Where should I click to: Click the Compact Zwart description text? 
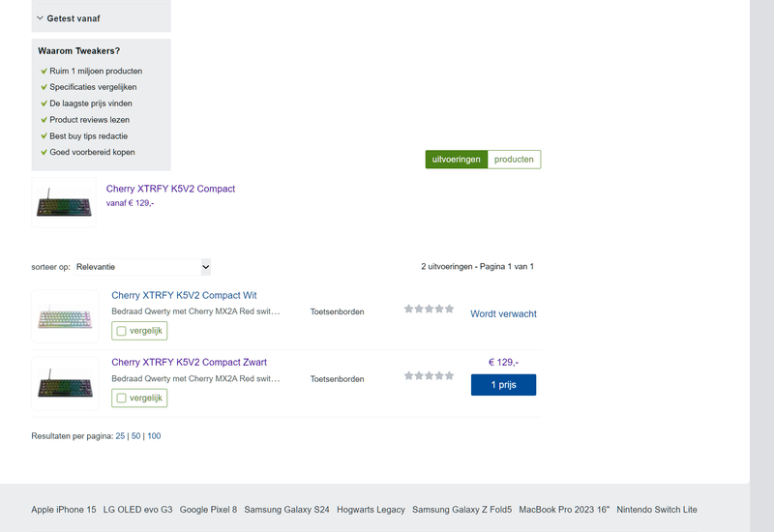[x=195, y=378]
